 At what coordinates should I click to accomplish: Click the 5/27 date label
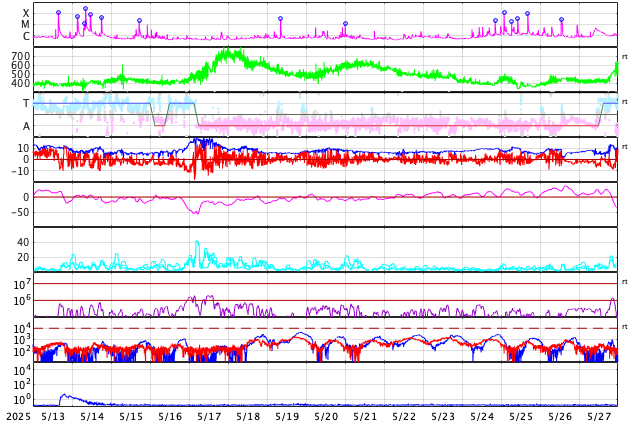[599, 416]
